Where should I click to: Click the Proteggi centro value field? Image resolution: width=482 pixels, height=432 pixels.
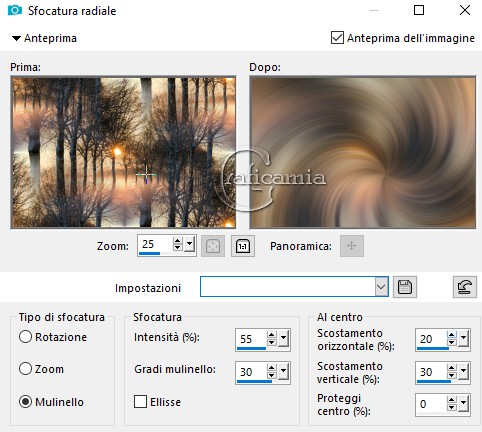tap(431, 404)
